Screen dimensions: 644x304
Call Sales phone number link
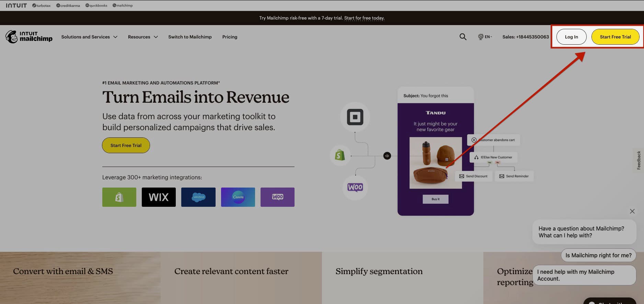pos(525,37)
